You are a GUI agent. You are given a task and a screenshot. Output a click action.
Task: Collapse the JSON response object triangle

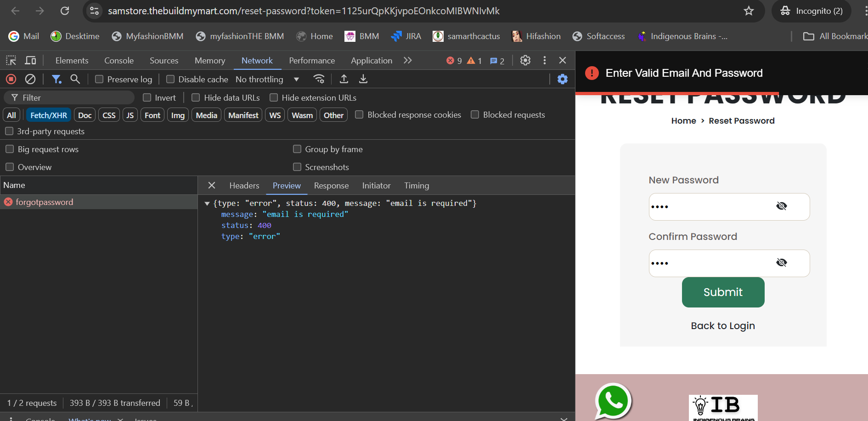tap(207, 203)
